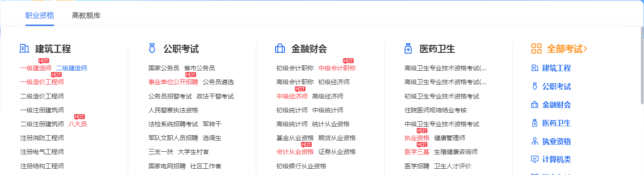644x175 pixels.
Task: Open sidebar 公职考试 category link
Action: pos(556,87)
